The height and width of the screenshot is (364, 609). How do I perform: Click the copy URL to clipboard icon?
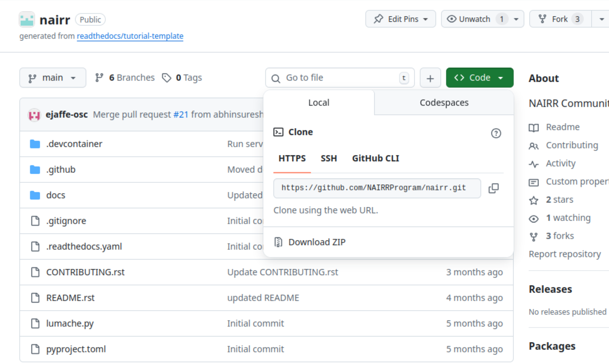point(494,188)
